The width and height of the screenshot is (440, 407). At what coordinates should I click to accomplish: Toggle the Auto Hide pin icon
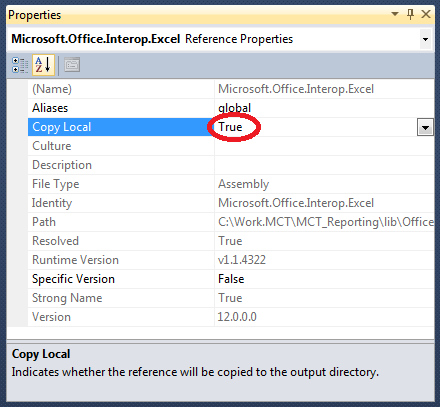[x=410, y=14]
